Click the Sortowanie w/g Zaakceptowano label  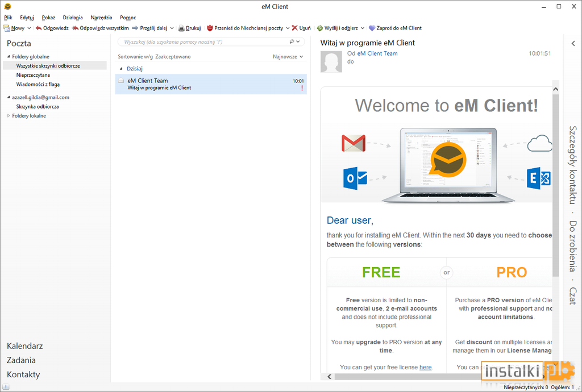154,57
